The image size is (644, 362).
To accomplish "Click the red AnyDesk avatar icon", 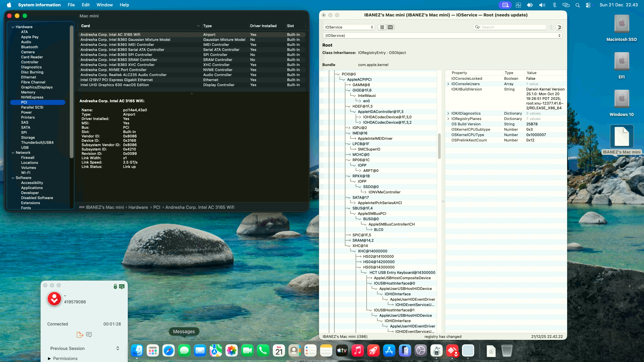I will click(54, 299).
